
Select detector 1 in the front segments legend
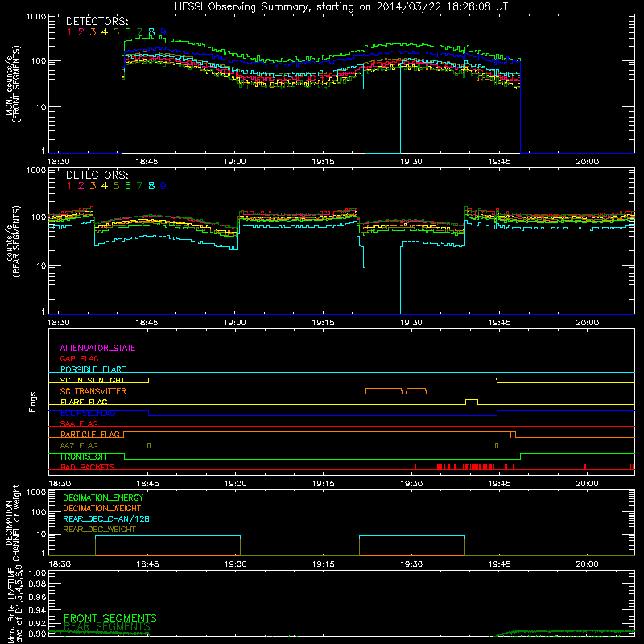69,32
